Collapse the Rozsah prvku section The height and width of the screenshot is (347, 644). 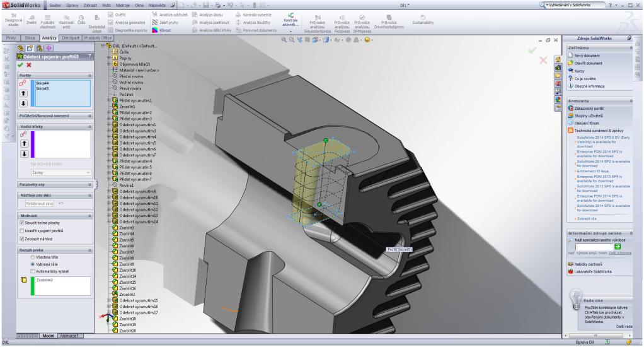point(89,250)
